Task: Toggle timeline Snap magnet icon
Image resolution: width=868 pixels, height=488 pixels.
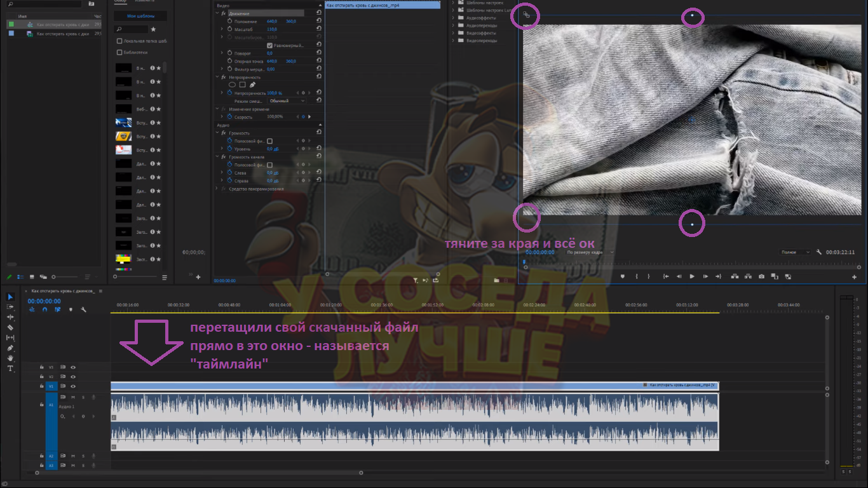Action: pos(44,309)
